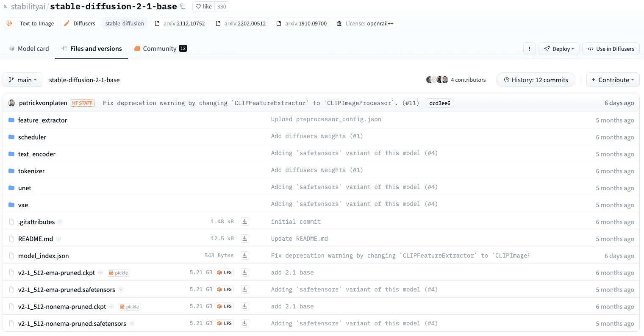Open the Community tab

pyautogui.click(x=161, y=49)
